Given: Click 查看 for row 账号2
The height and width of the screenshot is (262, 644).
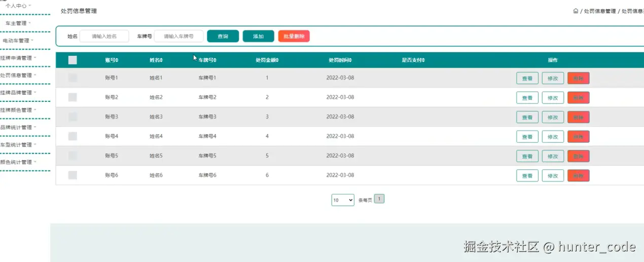Looking at the screenshot, I should point(527,98).
